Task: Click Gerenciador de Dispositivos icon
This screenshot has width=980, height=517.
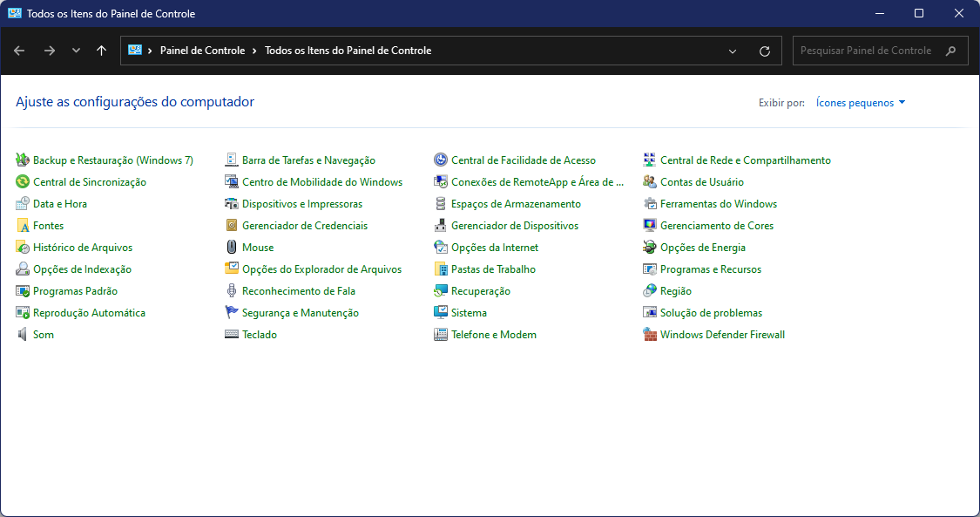Action: 441,226
